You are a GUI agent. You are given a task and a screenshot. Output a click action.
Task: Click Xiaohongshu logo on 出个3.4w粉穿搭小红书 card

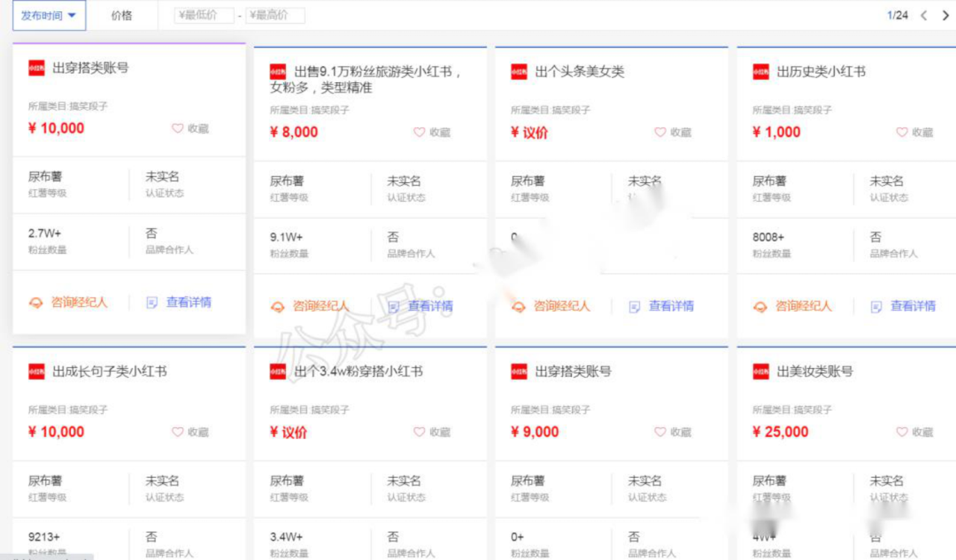point(278,371)
